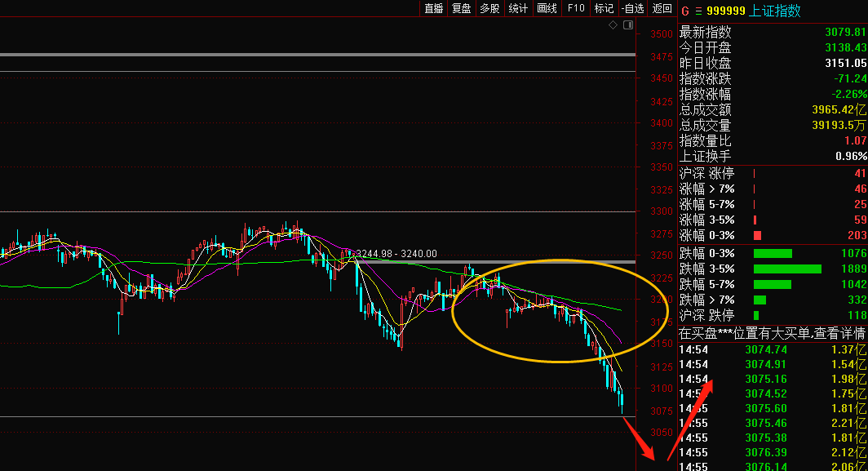
Task: Select tick row with price 3076.39
Action: (x=773, y=453)
